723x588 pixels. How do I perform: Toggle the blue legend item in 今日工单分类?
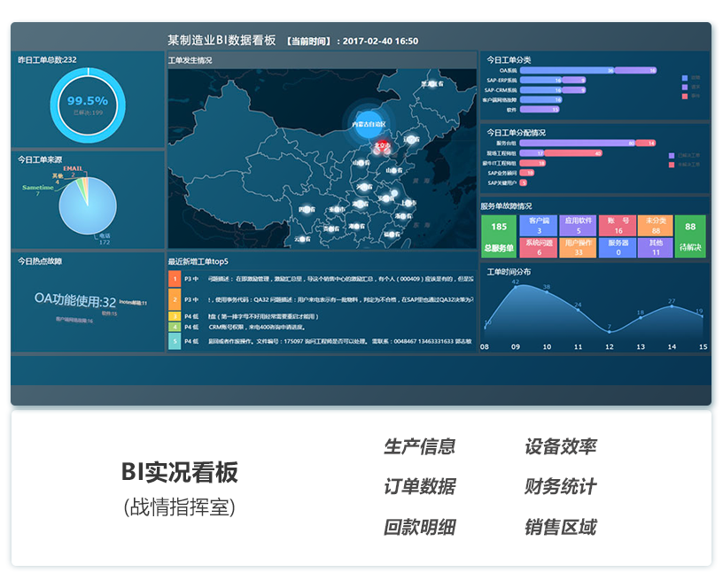(685, 78)
